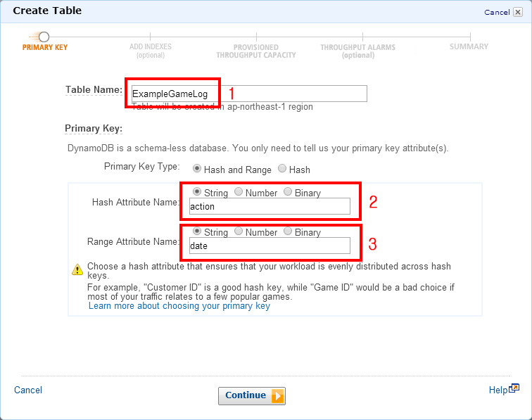Click the close X icon beside Cancel
Screen dimensions: 532x420
point(518,12)
